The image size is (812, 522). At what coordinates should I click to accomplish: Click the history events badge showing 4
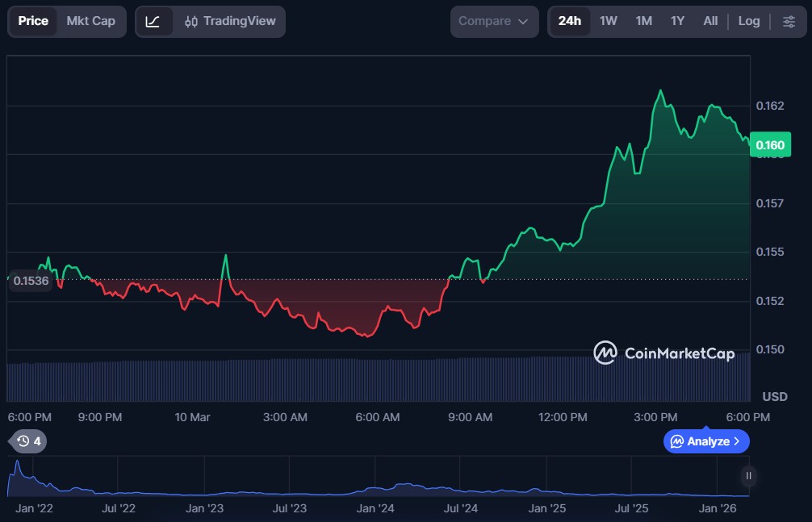click(28, 441)
